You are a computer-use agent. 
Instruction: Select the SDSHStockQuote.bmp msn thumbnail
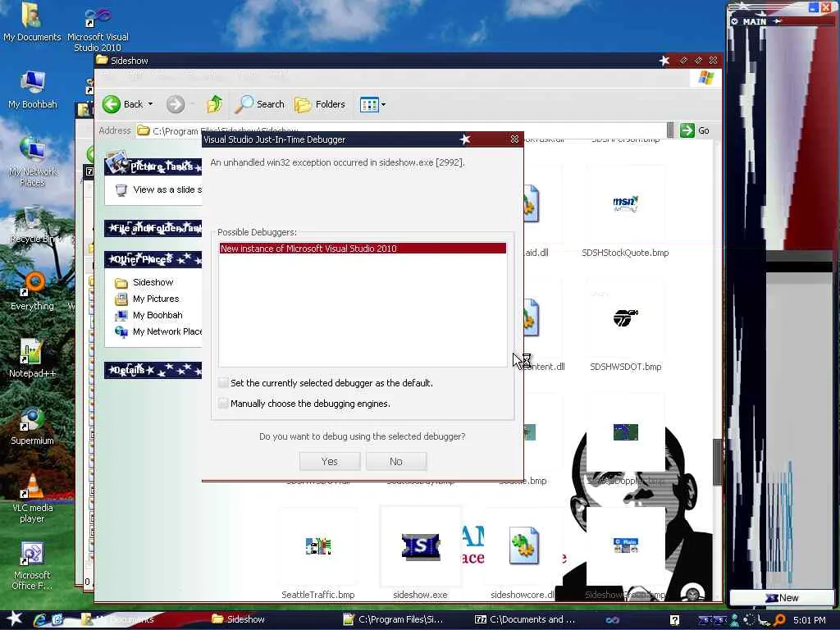(x=625, y=204)
